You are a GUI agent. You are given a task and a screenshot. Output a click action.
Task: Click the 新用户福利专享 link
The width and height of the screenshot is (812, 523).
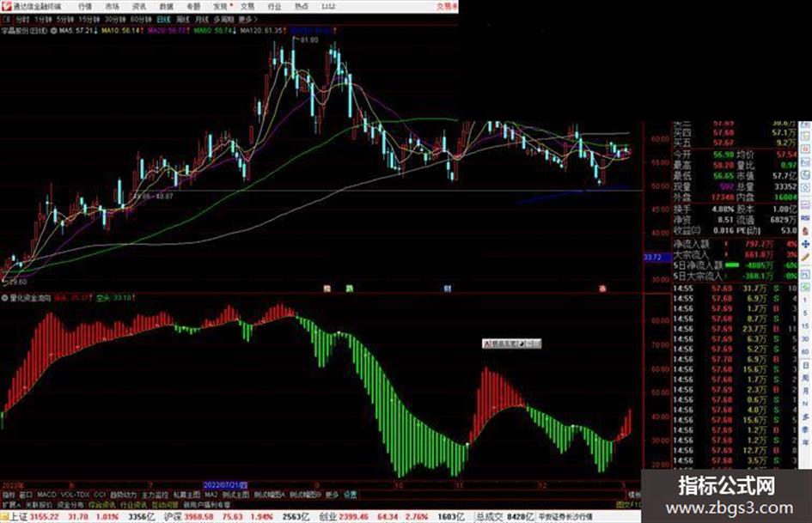(206, 504)
